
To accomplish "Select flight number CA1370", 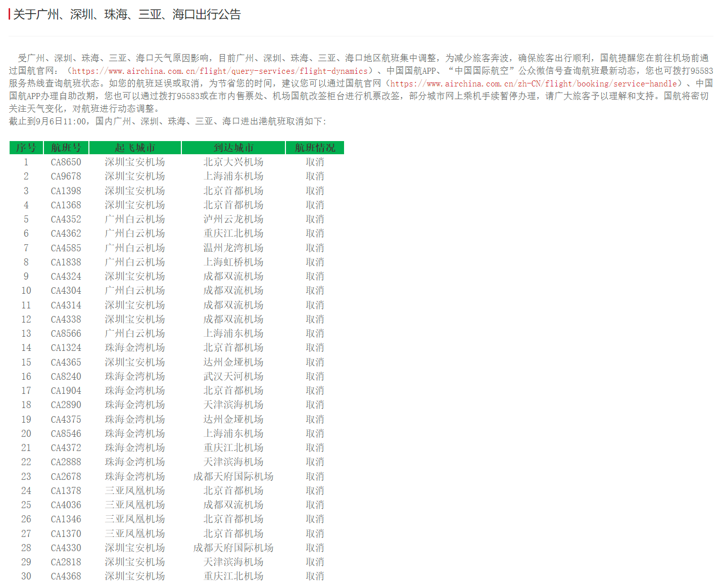I will [x=66, y=534].
